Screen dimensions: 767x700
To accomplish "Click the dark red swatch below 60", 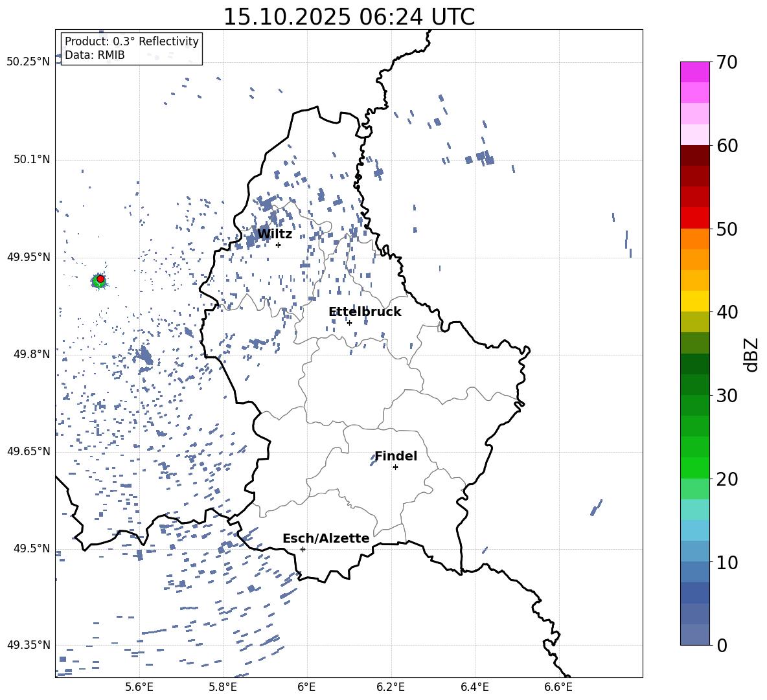I will [694, 156].
